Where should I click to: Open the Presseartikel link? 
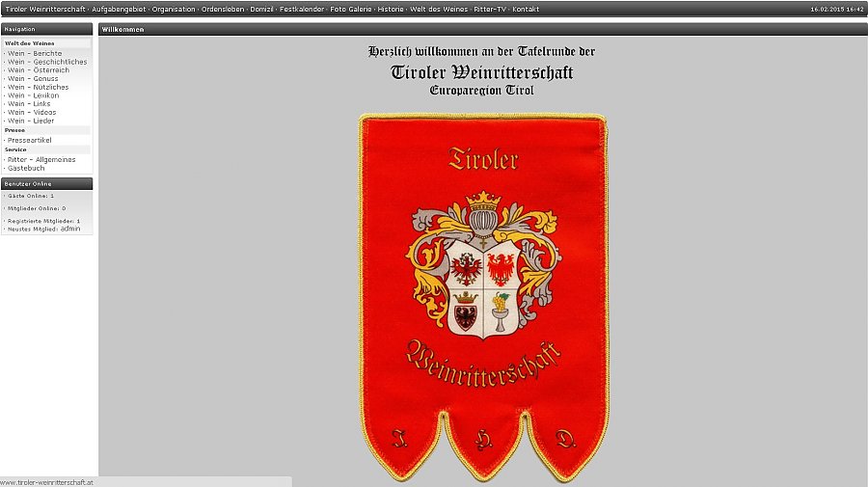(x=30, y=140)
